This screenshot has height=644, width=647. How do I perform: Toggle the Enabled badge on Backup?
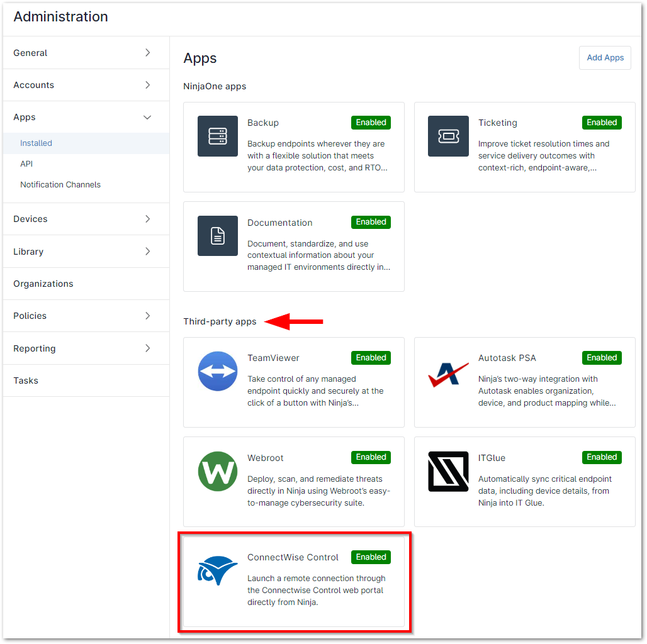pyautogui.click(x=371, y=122)
